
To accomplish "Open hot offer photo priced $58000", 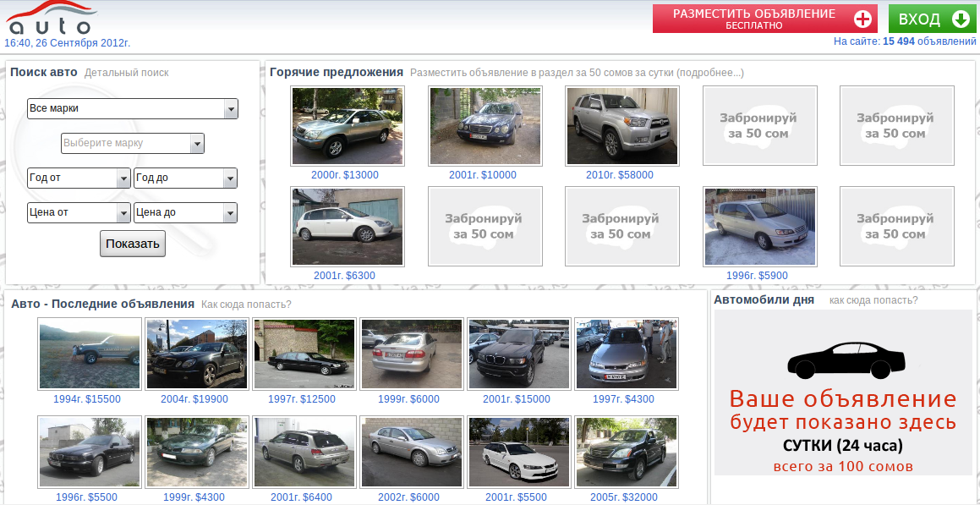I will (622, 126).
